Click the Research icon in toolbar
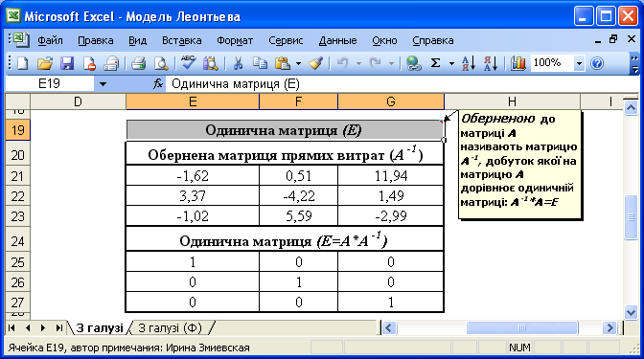The height and width of the screenshot is (359, 644). (210, 63)
